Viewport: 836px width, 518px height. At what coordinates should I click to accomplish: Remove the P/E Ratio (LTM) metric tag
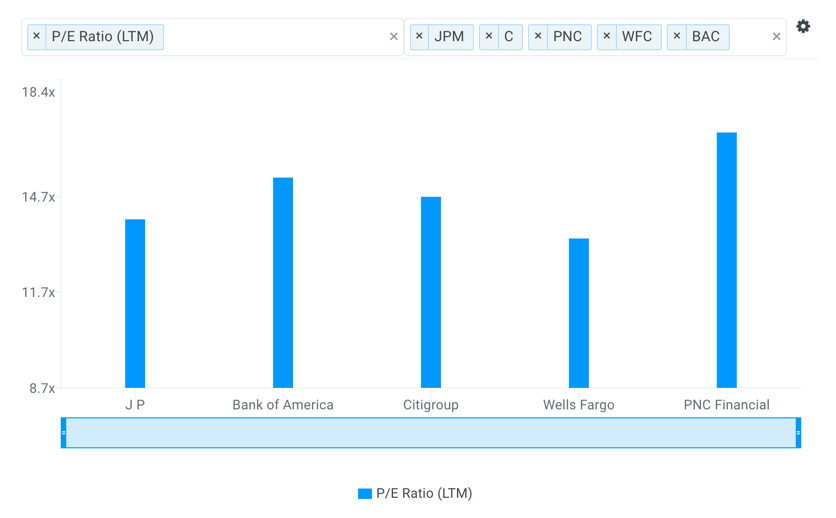click(36, 36)
